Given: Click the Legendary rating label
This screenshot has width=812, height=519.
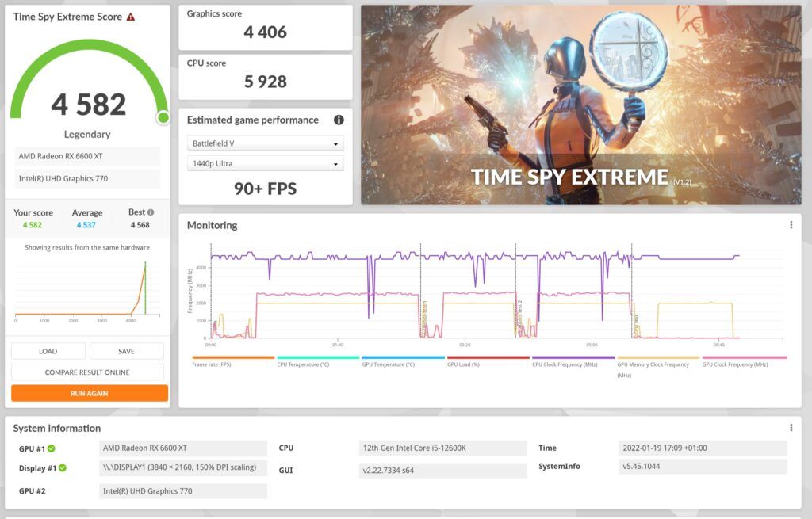Looking at the screenshot, I should coord(87,135).
